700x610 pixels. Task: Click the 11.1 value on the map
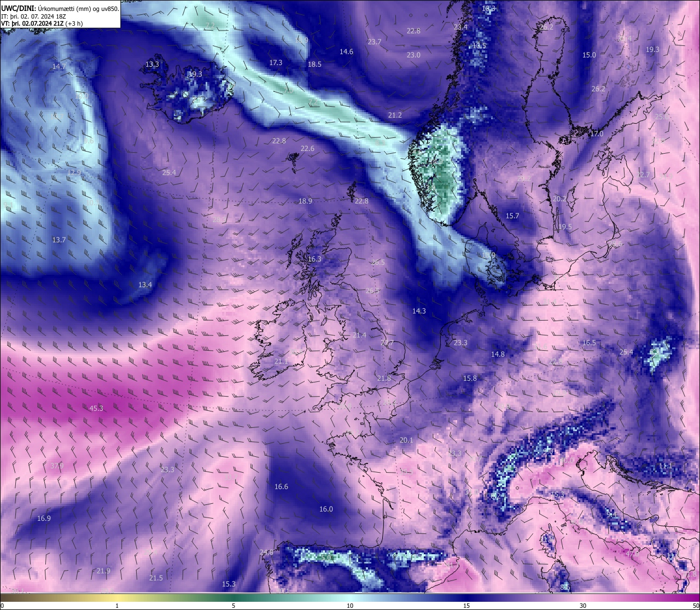[x=666, y=466]
